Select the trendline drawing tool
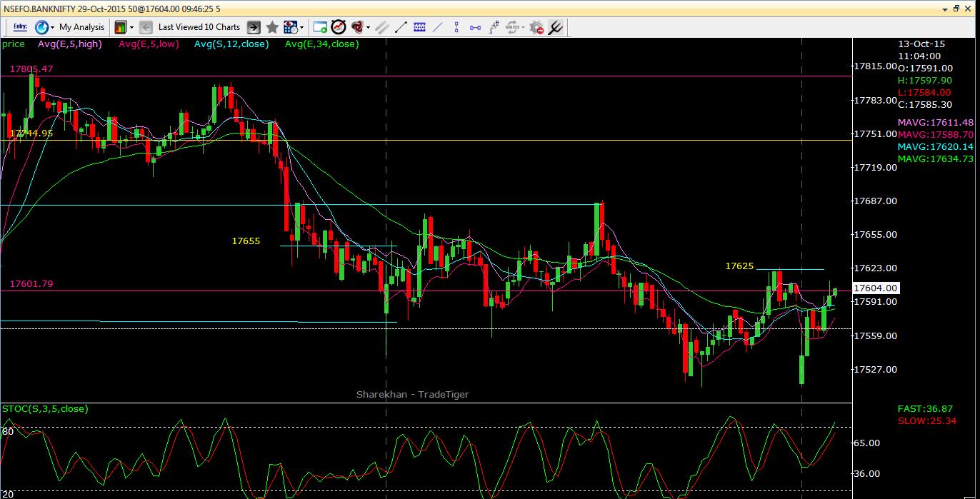Image resolution: width=980 pixels, height=499 pixels. (399, 29)
